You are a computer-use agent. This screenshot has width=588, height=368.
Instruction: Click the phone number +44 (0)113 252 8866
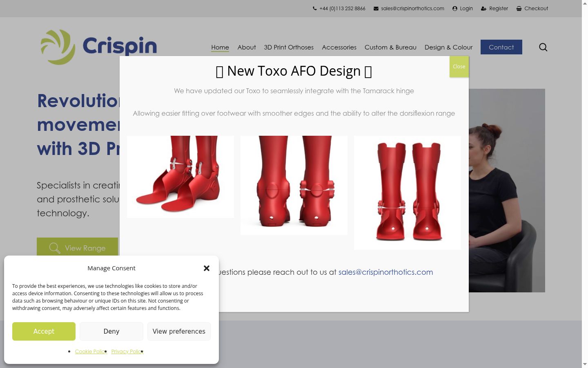(342, 9)
